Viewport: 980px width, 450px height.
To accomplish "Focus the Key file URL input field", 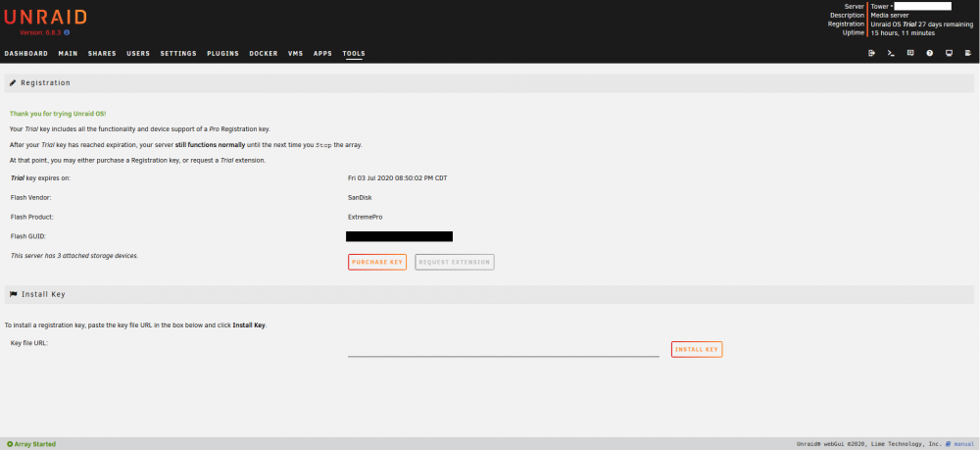I will click(503, 349).
